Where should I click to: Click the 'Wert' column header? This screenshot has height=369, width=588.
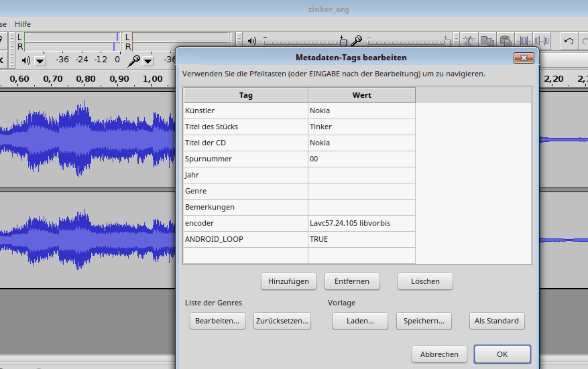tap(361, 95)
